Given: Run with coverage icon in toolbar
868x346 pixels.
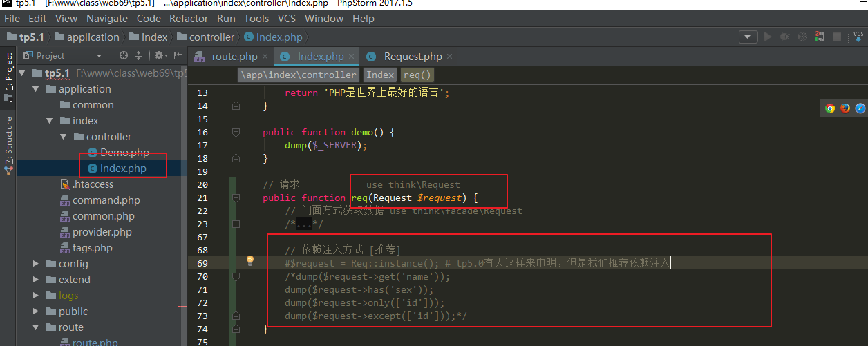Looking at the screenshot, I should pyautogui.click(x=802, y=37).
